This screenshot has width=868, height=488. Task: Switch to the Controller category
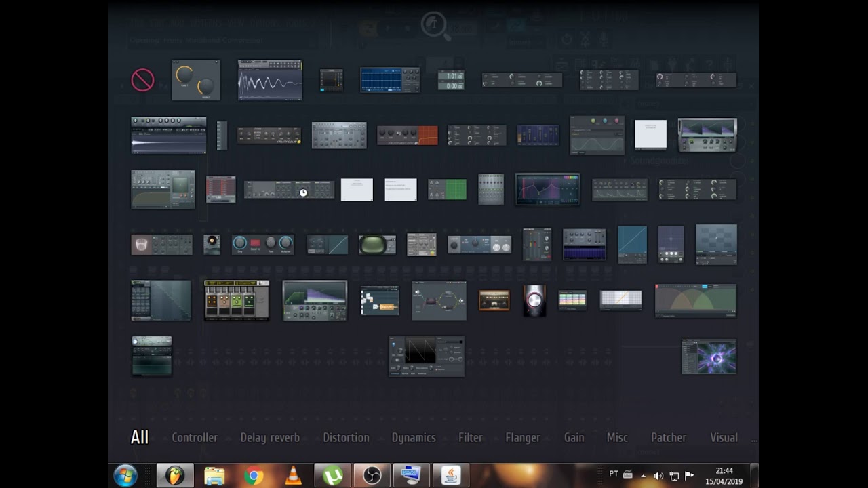(x=195, y=437)
